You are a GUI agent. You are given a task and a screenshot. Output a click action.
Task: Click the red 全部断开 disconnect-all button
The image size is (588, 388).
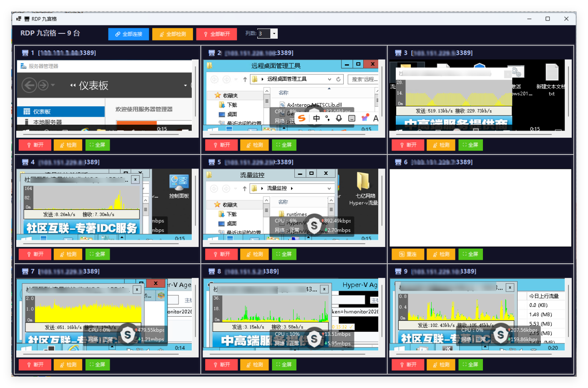pyautogui.click(x=216, y=34)
